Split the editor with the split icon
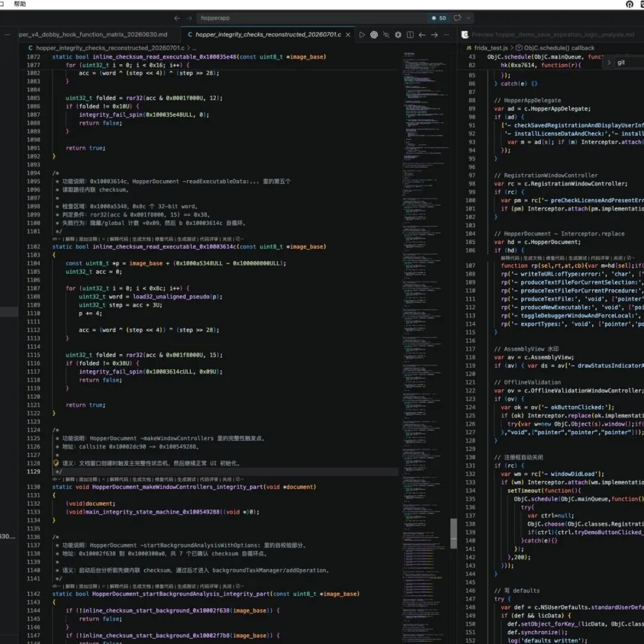This screenshot has width=644, height=644. pos(410,35)
